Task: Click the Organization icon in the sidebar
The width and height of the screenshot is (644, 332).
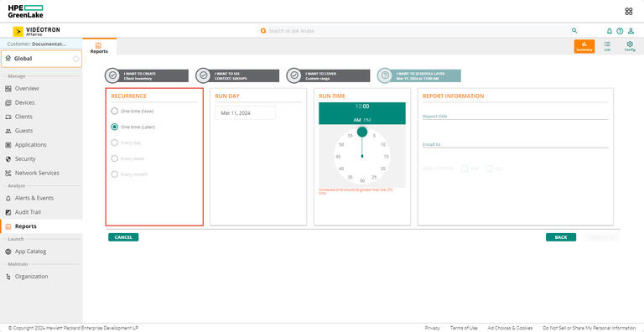Action: (x=8, y=277)
